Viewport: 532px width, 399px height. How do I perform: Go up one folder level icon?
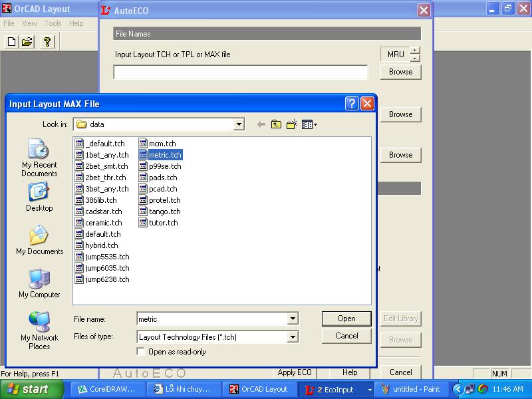276,124
